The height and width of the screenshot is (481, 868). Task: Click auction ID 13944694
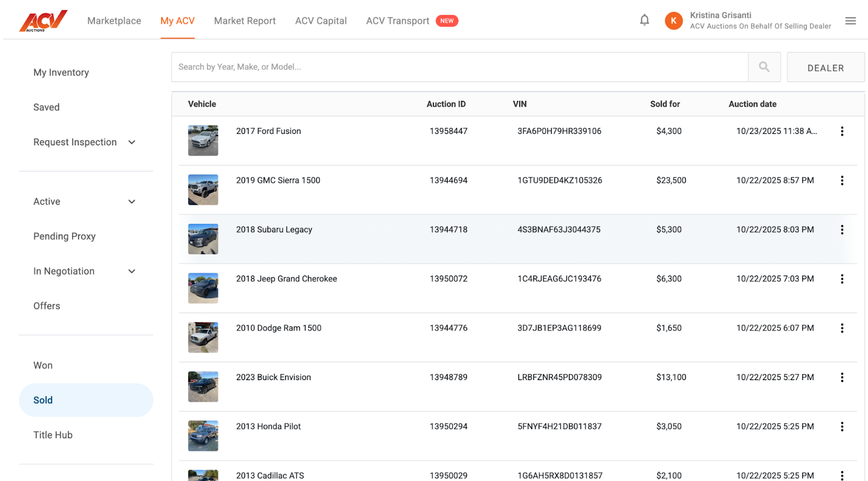point(449,181)
